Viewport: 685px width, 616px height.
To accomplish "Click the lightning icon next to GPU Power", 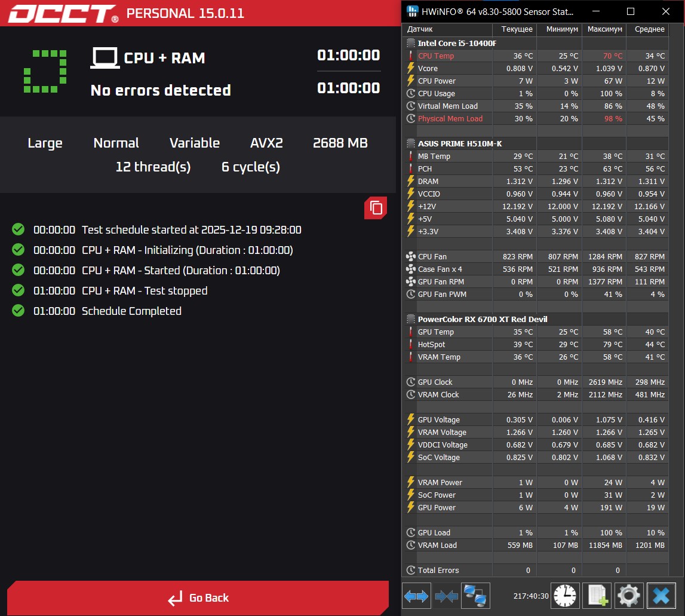I will (x=411, y=507).
